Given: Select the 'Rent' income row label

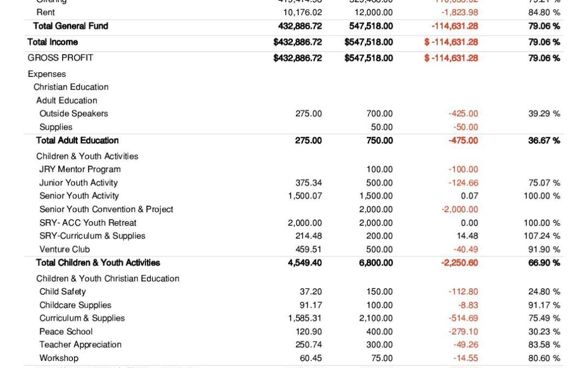Looking at the screenshot, I should (45, 13).
